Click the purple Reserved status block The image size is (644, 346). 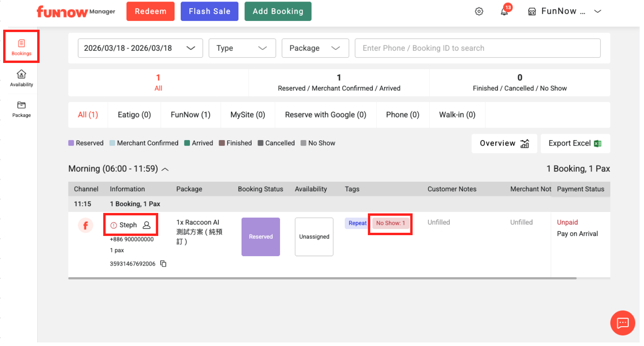coord(261,237)
